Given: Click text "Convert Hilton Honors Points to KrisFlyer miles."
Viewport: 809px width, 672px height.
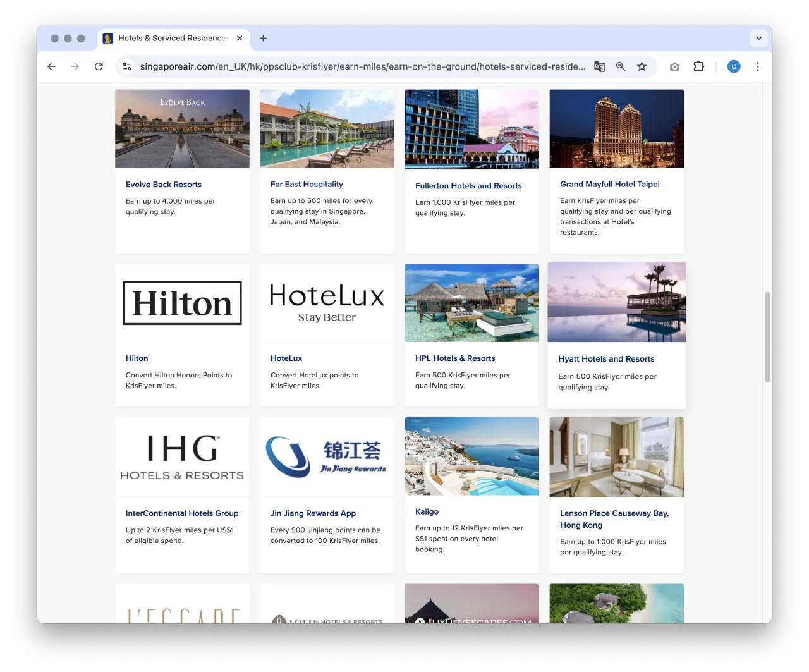Looking at the screenshot, I should click(x=179, y=381).
